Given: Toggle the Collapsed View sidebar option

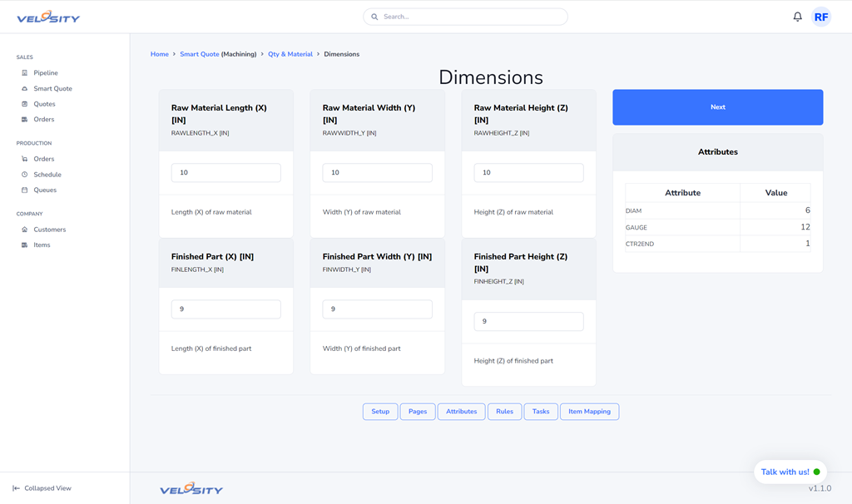Looking at the screenshot, I should 42,488.
